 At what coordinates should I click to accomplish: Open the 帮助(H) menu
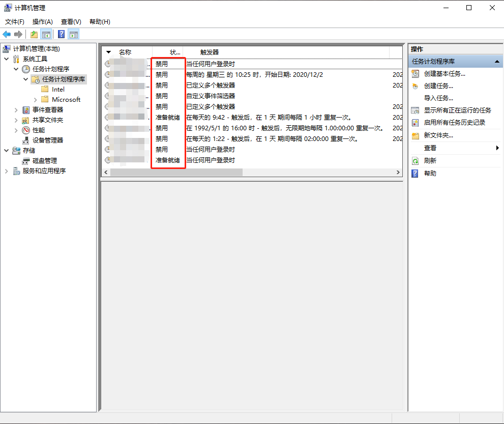point(100,21)
